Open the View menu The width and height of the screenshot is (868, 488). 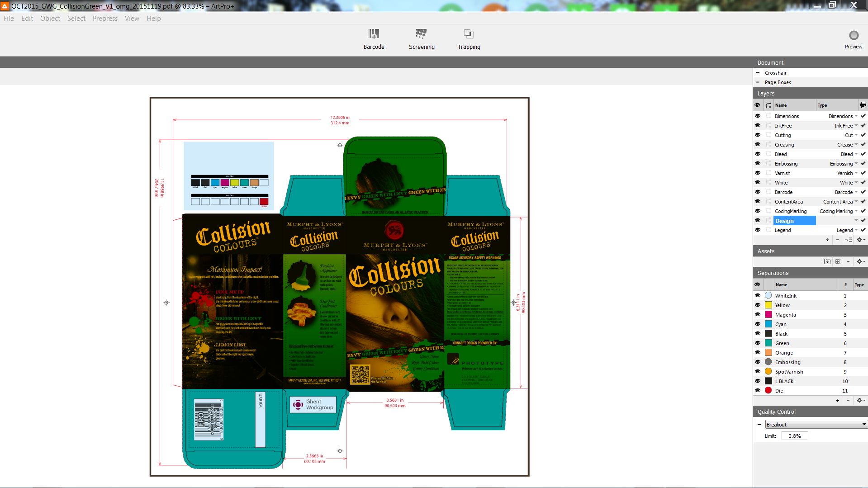(132, 19)
